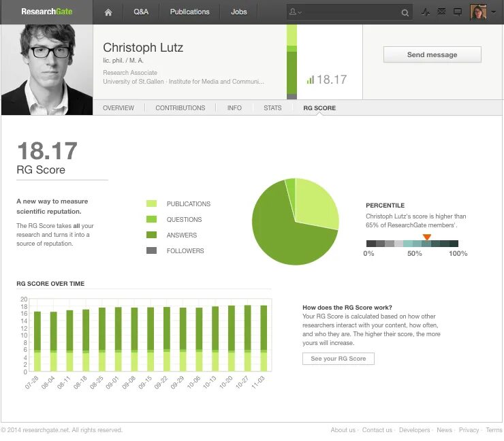Screen dimensions: 504x441
Task: Open the News footer link
Action: click(x=445, y=429)
